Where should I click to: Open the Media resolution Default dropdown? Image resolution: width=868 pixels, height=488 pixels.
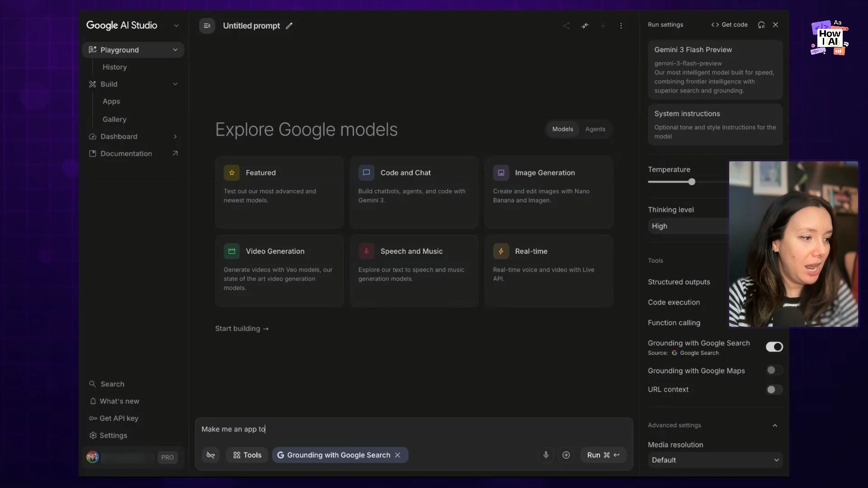715,460
